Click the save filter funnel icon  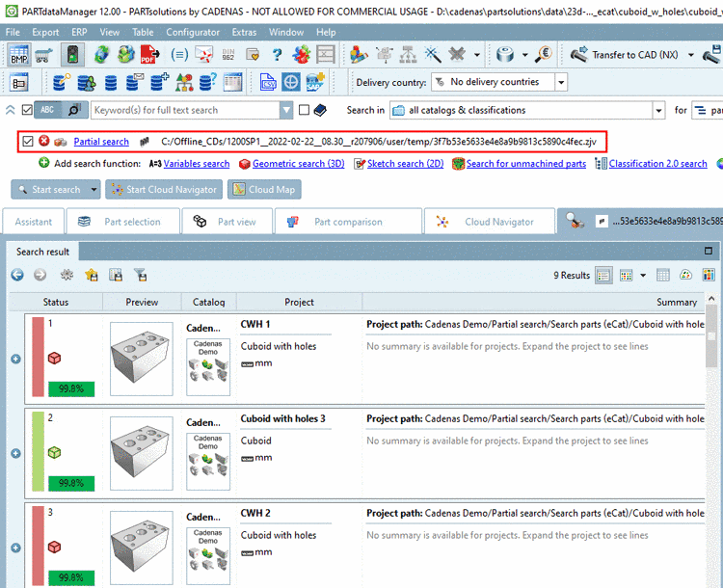[x=140, y=276]
